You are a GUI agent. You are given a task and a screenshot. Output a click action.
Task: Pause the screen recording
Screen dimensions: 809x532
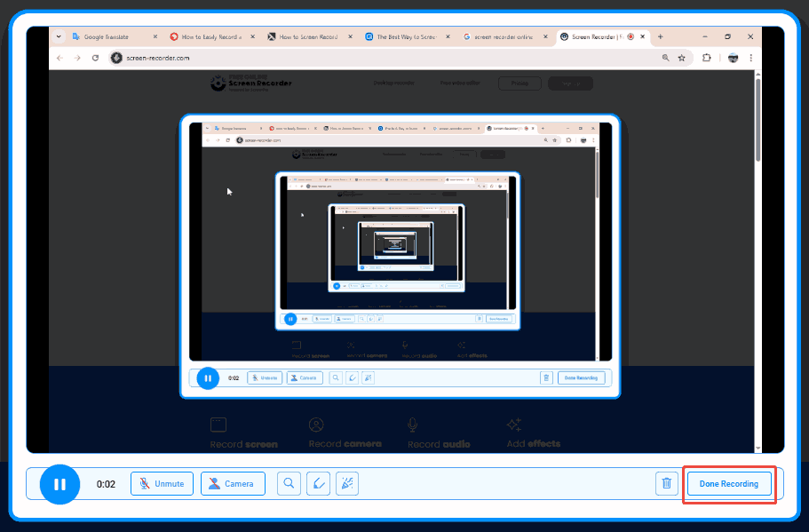pyautogui.click(x=59, y=484)
